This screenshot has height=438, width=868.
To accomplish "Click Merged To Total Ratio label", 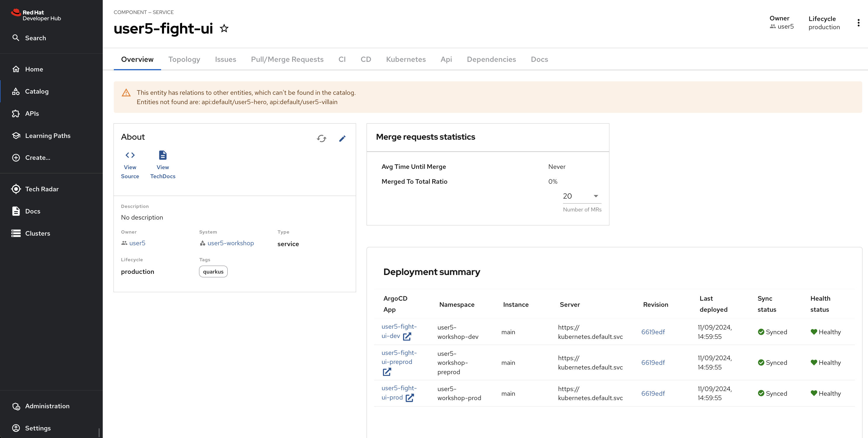I will [x=414, y=181].
